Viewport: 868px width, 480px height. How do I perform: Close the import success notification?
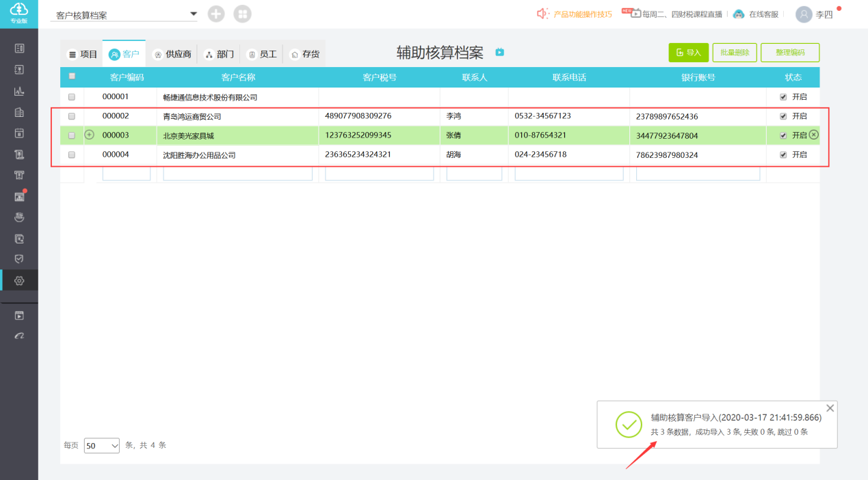pos(830,408)
